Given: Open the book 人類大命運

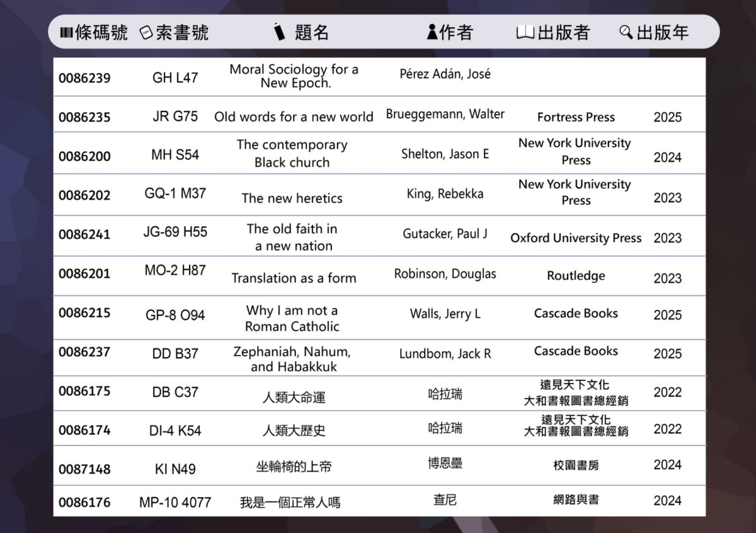Looking at the screenshot, I should tap(294, 398).
